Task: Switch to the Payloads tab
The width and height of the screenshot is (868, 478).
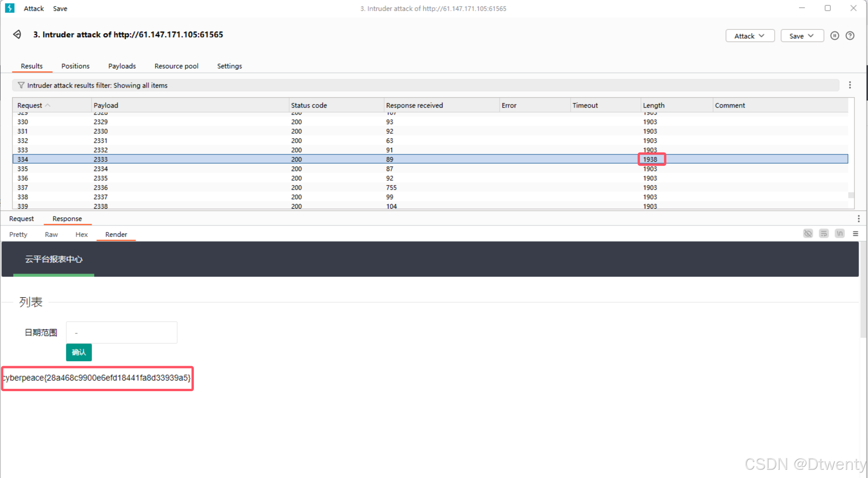Action: [x=122, y=66]
